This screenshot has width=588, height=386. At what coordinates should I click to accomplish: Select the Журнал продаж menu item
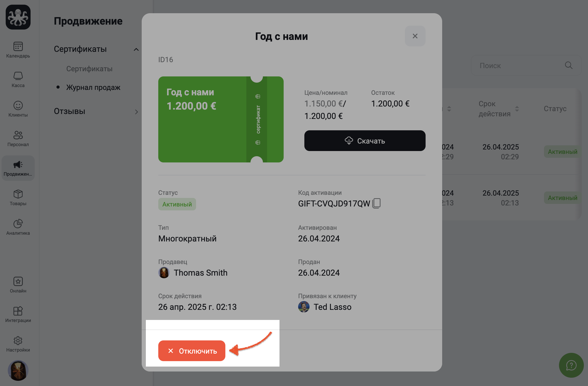tap(93, 88)
